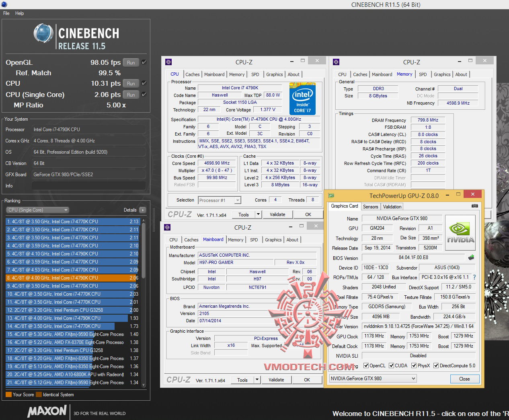Run the OpenGL benchmark

click(131, 62)
